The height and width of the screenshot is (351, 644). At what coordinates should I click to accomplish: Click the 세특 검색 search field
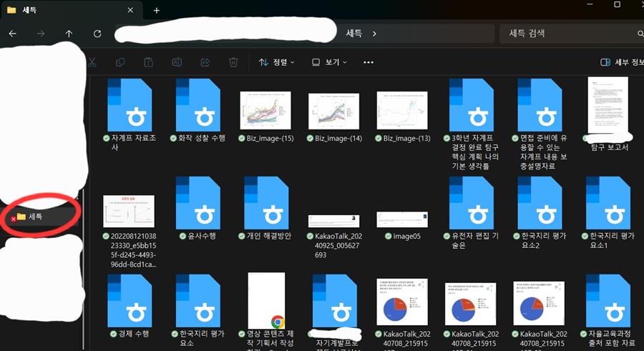[569, 34]
